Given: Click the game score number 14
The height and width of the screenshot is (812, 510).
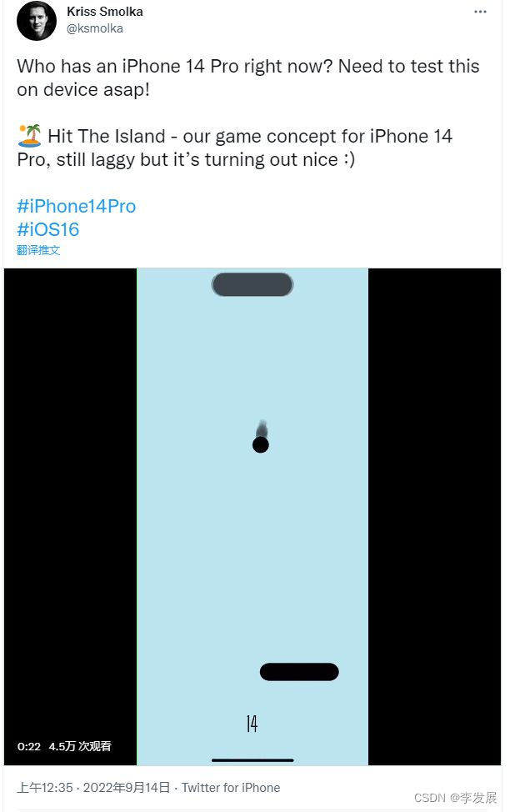Looking at the screenshot, I should (x=252, y=724).
